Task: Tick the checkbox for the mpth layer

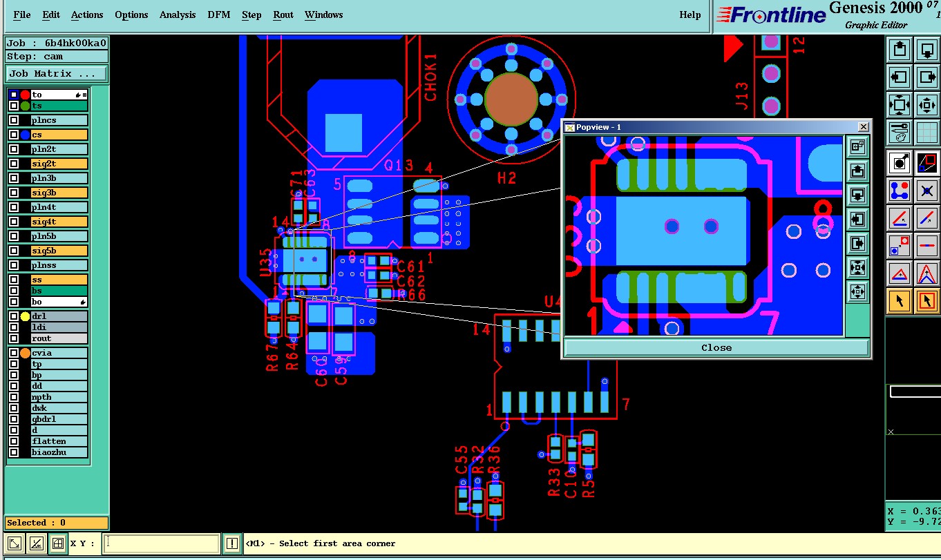Action: click(14, 397)
